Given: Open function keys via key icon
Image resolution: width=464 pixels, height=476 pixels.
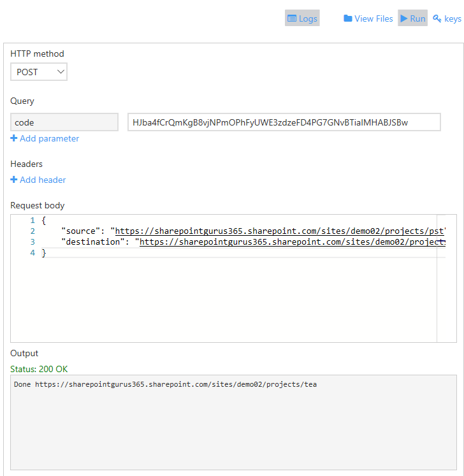Looking at the screenshot, I should (x=437, y=18).
